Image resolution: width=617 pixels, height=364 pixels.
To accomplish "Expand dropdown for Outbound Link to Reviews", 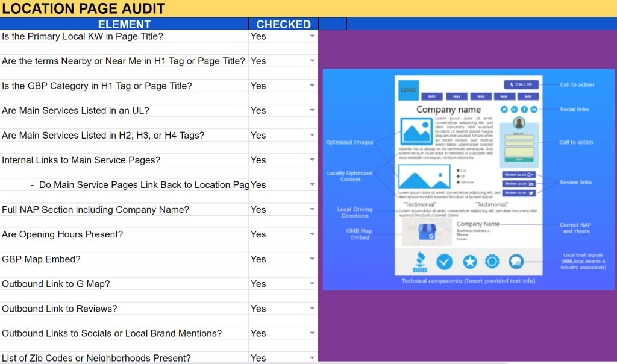I will (312, 308).
